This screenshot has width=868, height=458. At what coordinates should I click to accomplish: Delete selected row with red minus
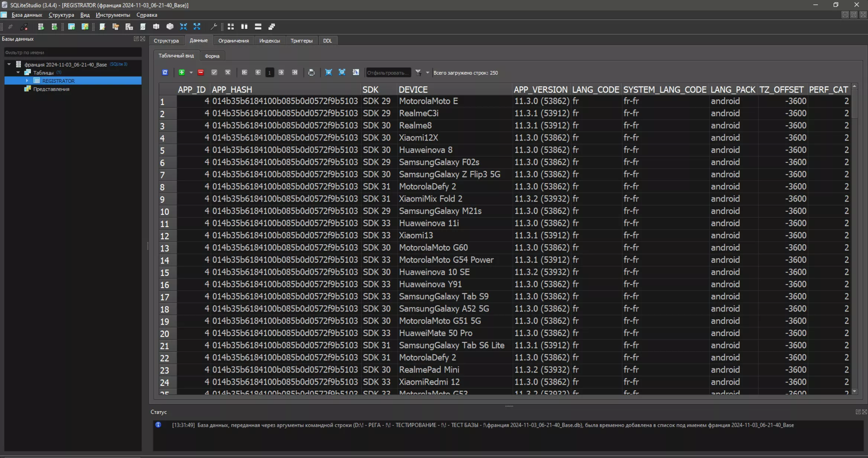pyautogui.click(x=201, y=72)
